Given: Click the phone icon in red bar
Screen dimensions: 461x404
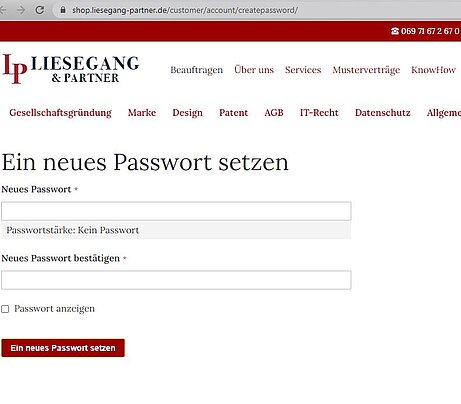Looking at the screenshot, I should (395, 31).
